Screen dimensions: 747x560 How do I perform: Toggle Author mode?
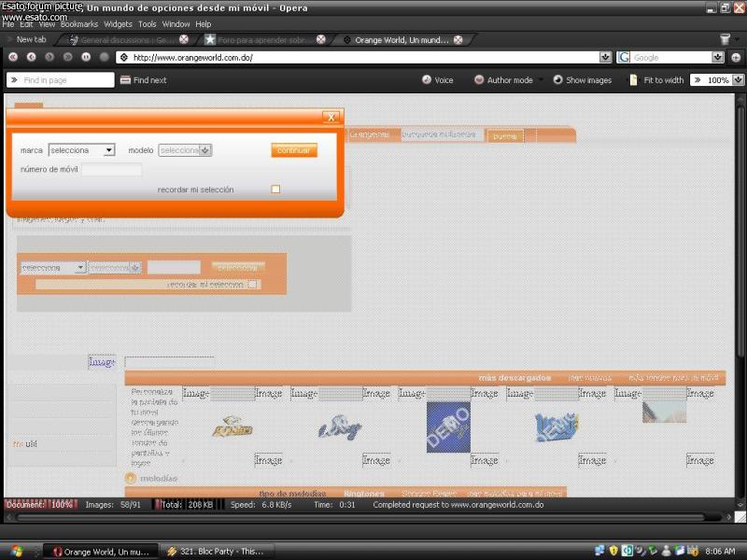coord(504,80)
